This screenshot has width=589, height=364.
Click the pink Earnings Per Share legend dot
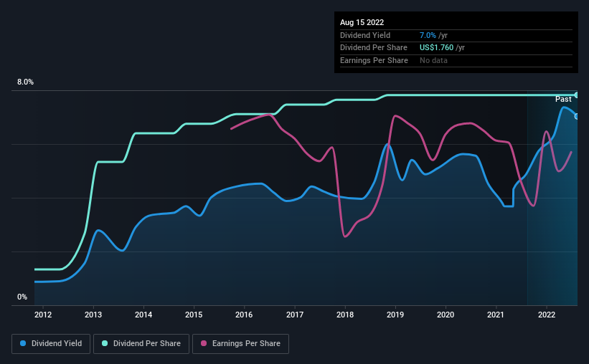(x=204, y=343)
